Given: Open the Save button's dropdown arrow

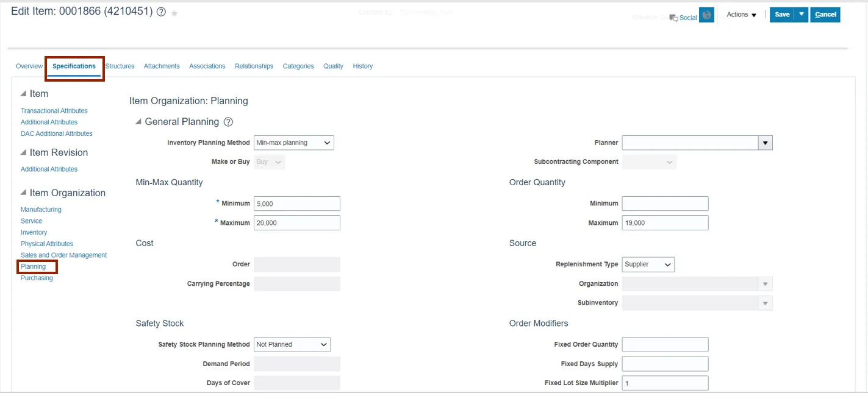Looking at the screenshot, I should (x=802, y=15).
